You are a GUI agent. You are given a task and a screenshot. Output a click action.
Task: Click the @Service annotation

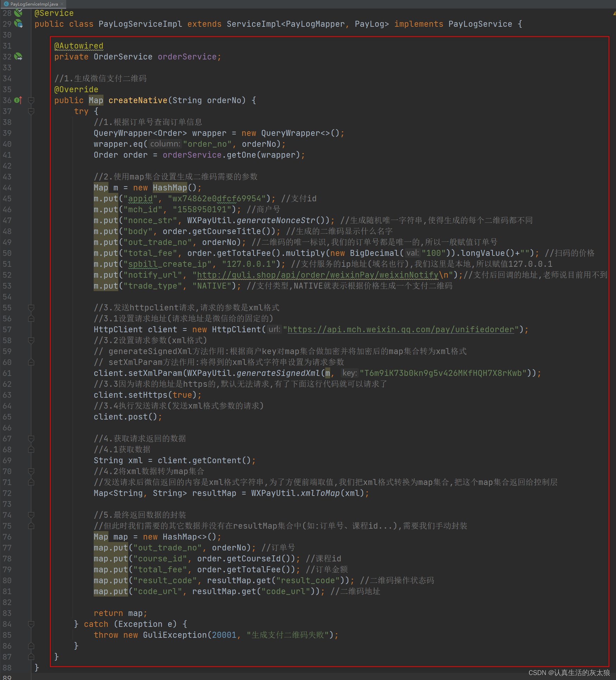point(54,13)
